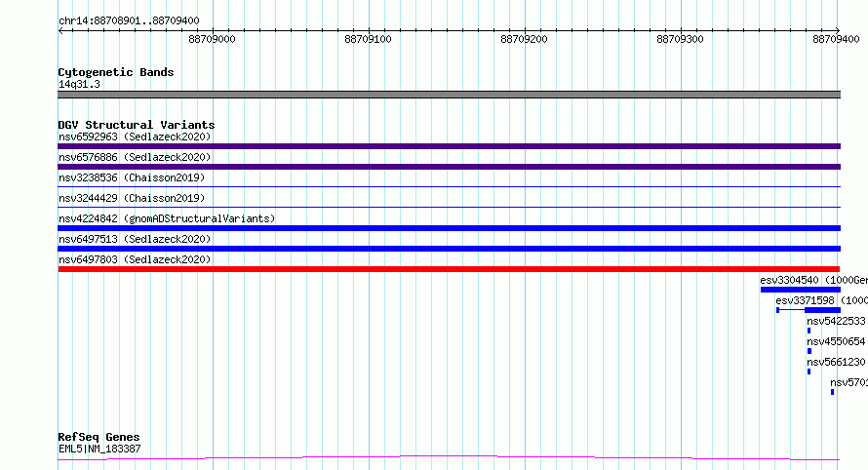Select ruler position 88709300
The height and width of the screenshot is (470, 868).
681,39
